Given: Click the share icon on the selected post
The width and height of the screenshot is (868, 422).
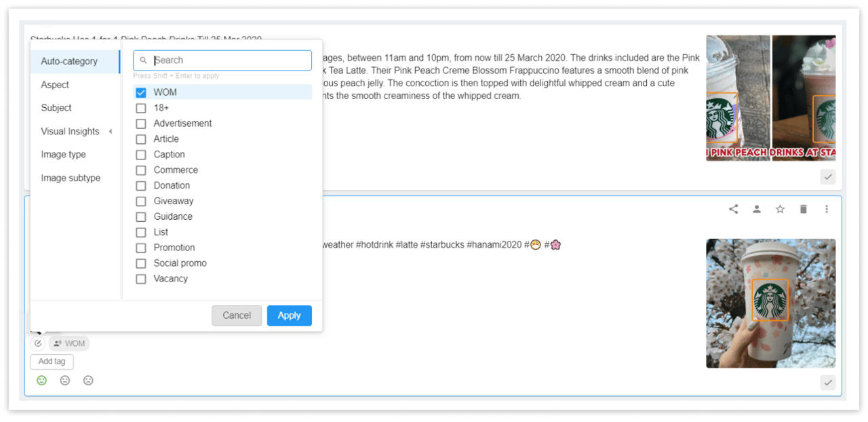Looking at the screenshot, I should click(733, 209).
